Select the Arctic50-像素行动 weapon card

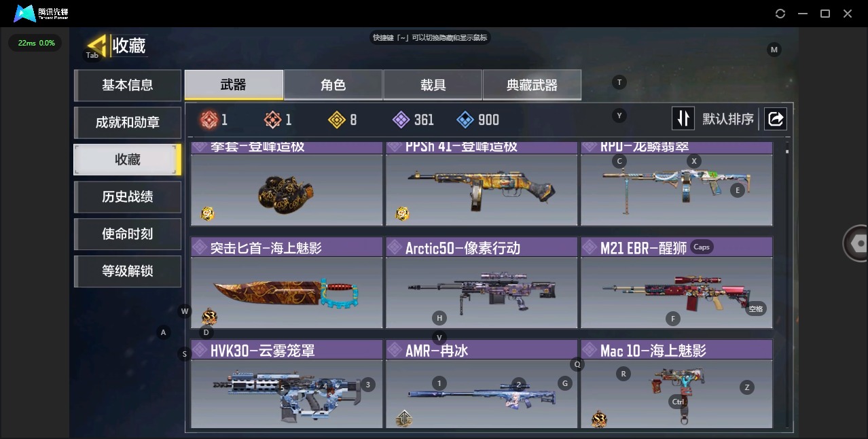482,283
